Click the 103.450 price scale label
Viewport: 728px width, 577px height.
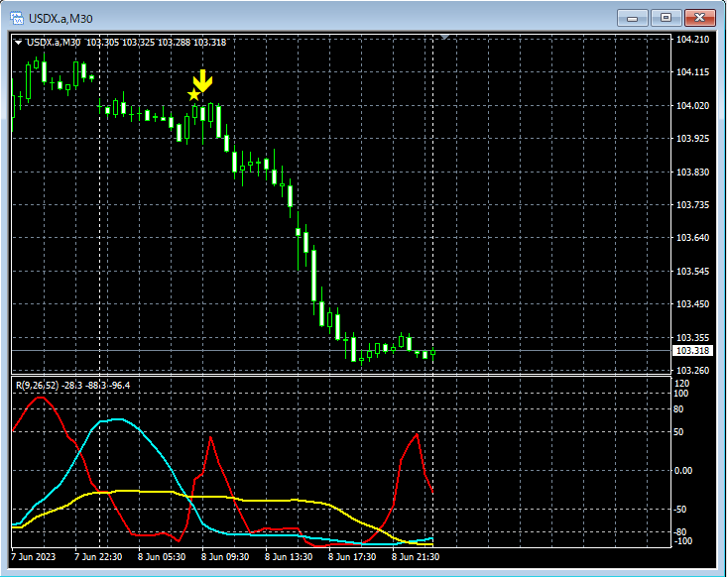point(692,304)
